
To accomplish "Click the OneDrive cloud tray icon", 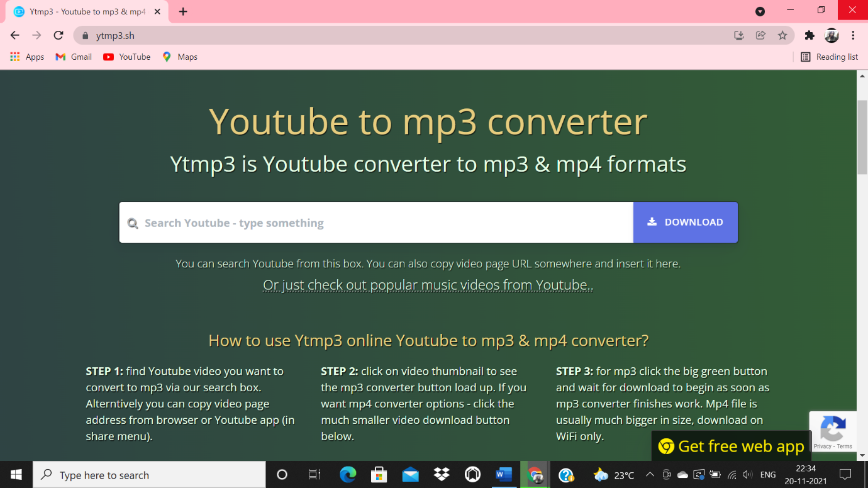I will click(x=682, y=475).
